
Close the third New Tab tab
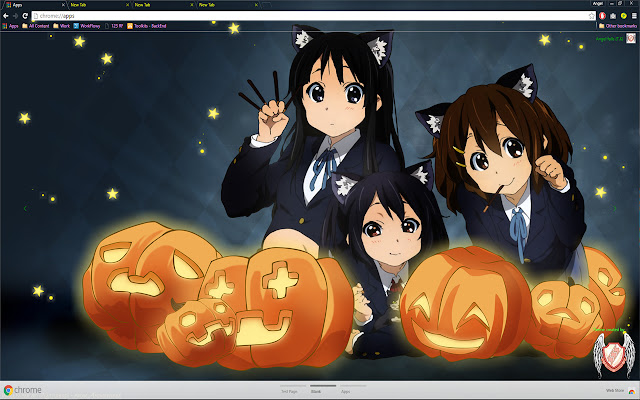click(x=256, y=5)
